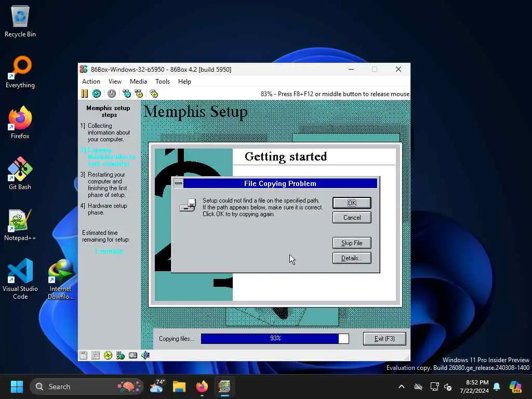Click the network display tray icon
This screenshot has width=532, height=399.
click(x=434, y=387)
